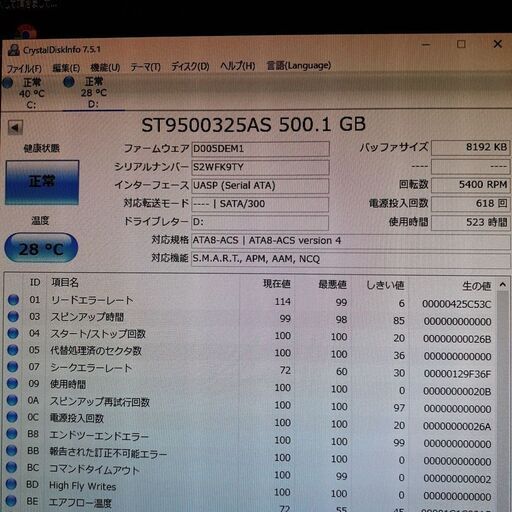Select the 07 seek error rate row
Image resolution: width=512 pixels, height=512 pixels.
click(x=250, y=370)
